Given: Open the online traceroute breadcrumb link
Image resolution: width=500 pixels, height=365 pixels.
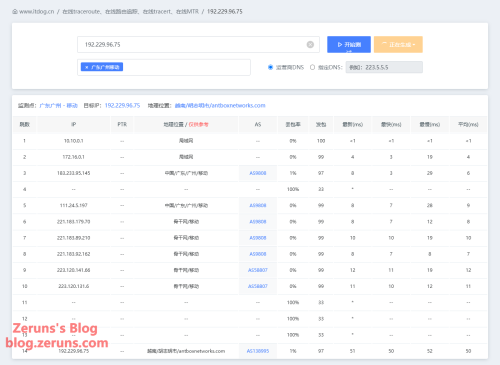Looking at the screenshot, I should [x=130, y=12].
